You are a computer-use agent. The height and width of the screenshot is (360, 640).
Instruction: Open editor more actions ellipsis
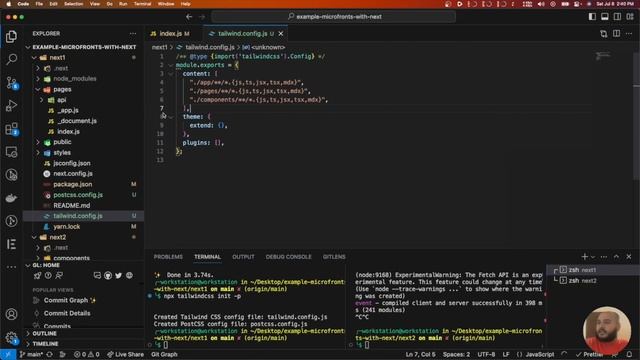click(629, 33)
